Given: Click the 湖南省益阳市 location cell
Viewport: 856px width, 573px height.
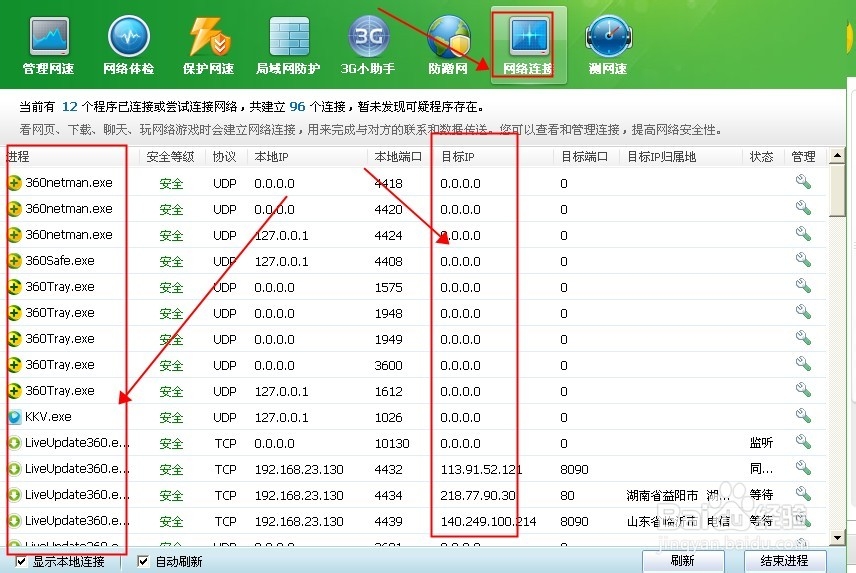Looking at the screenshot, I should (x=678, y=496).
